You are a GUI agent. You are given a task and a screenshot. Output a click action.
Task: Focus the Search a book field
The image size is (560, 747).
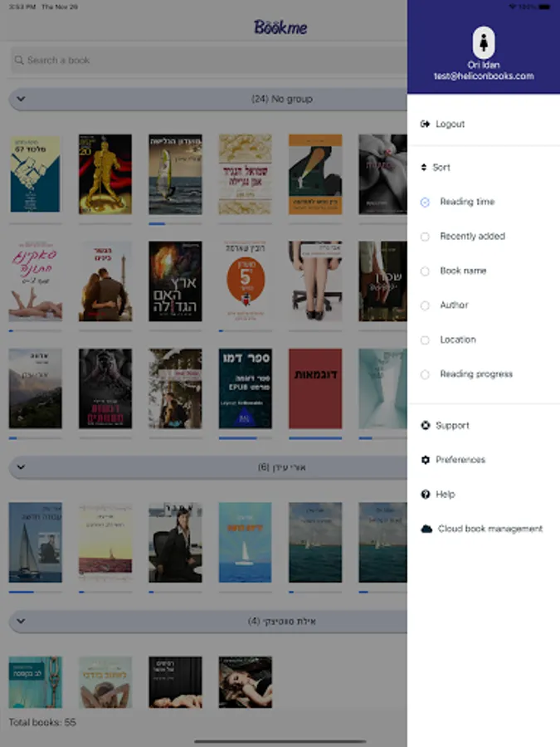[x=208, y=60]
